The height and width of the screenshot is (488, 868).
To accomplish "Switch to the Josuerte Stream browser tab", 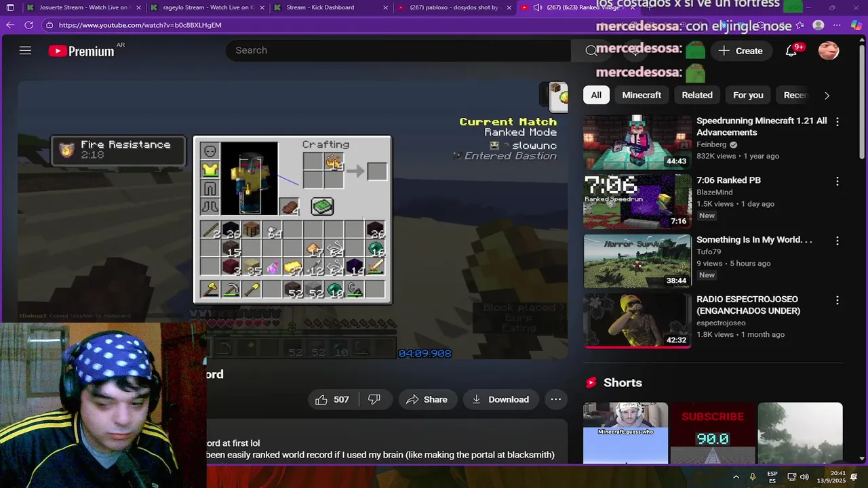I will pyautogui.click(x=83, y=7).
